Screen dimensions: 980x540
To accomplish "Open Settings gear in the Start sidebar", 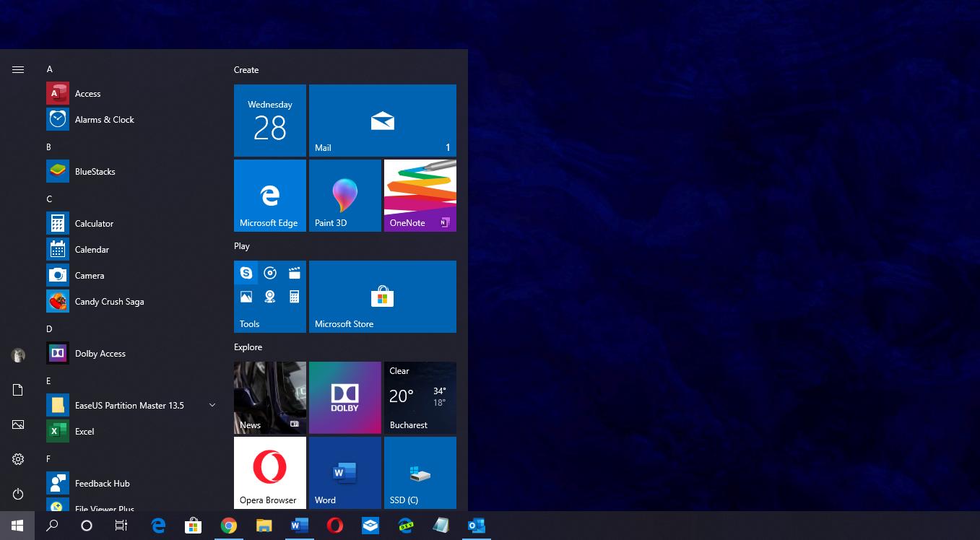I will pos(18,459).
